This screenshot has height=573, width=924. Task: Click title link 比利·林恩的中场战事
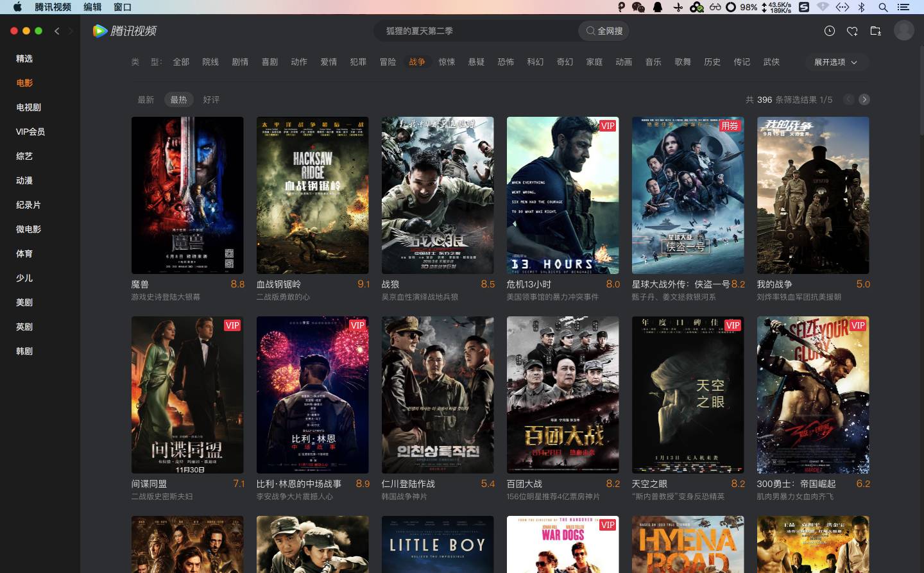pos(299,484)
